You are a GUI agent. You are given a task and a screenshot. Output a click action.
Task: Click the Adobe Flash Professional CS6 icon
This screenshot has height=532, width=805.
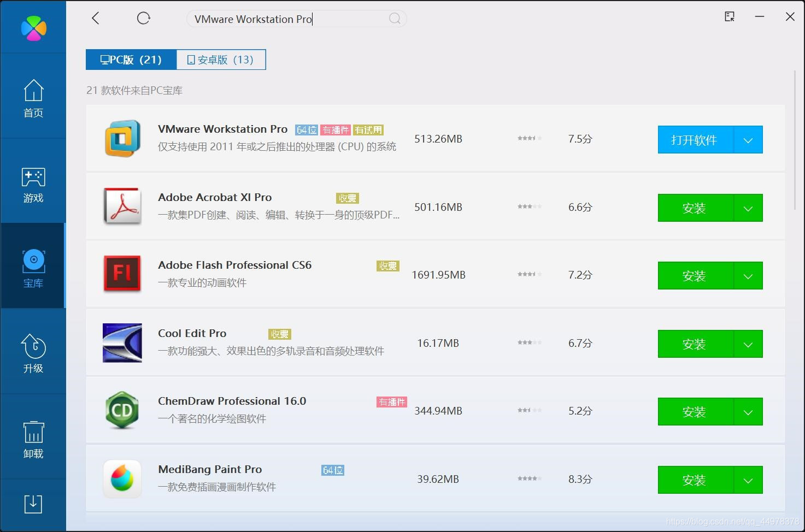click(122, 274)
